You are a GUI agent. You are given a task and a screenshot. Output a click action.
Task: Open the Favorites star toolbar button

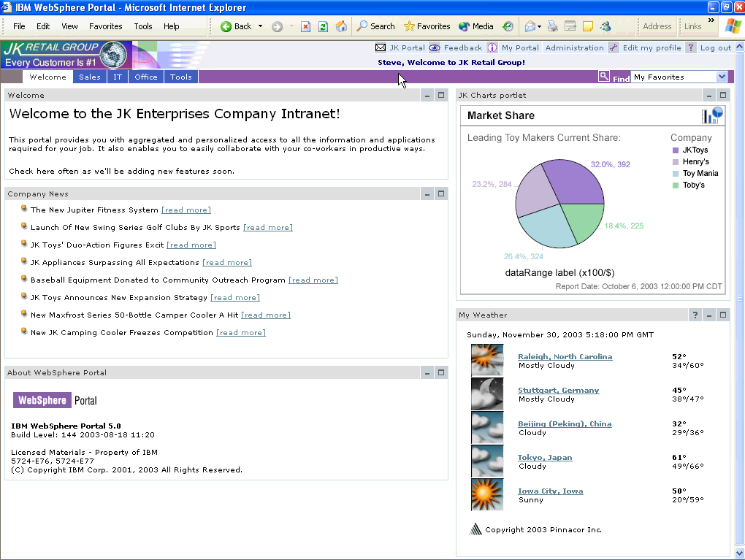427,26
